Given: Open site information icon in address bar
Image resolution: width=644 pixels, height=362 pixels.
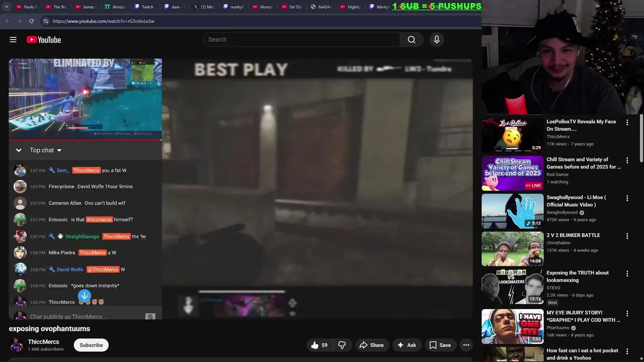Looking at the screenshot, I should pyautogui.click(x=45, y=21).
